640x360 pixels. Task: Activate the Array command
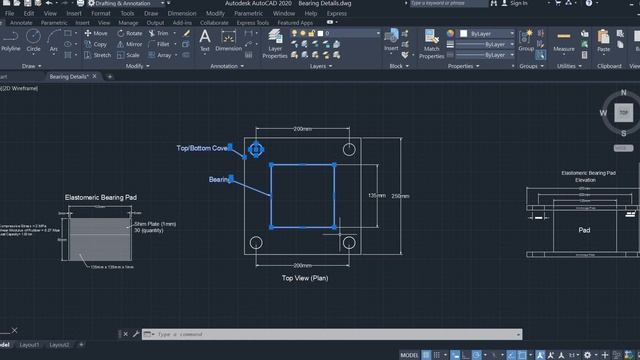[x=160, y=55]
